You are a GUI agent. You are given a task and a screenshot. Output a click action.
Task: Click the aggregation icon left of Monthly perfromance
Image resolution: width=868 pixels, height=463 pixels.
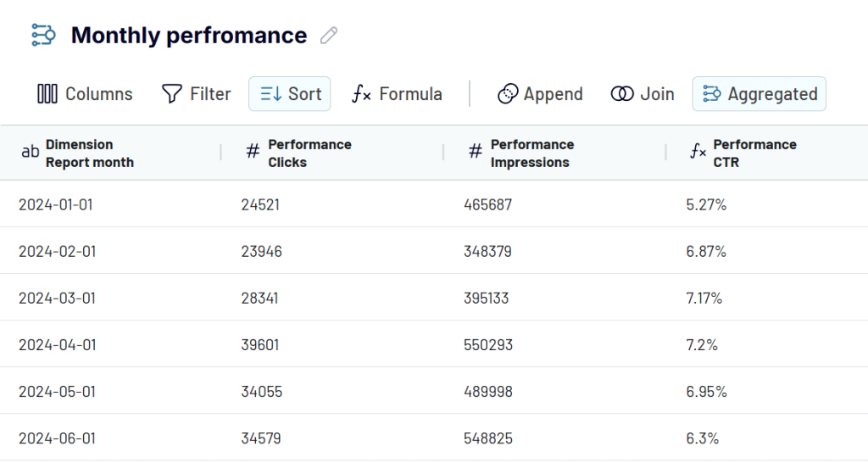(x=43, y=35)
